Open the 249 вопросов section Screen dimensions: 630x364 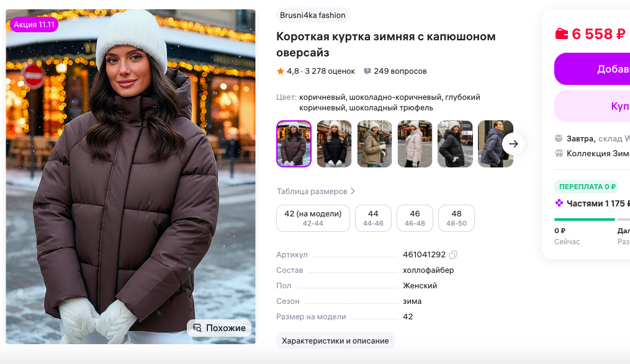click(x=395, y=71)
